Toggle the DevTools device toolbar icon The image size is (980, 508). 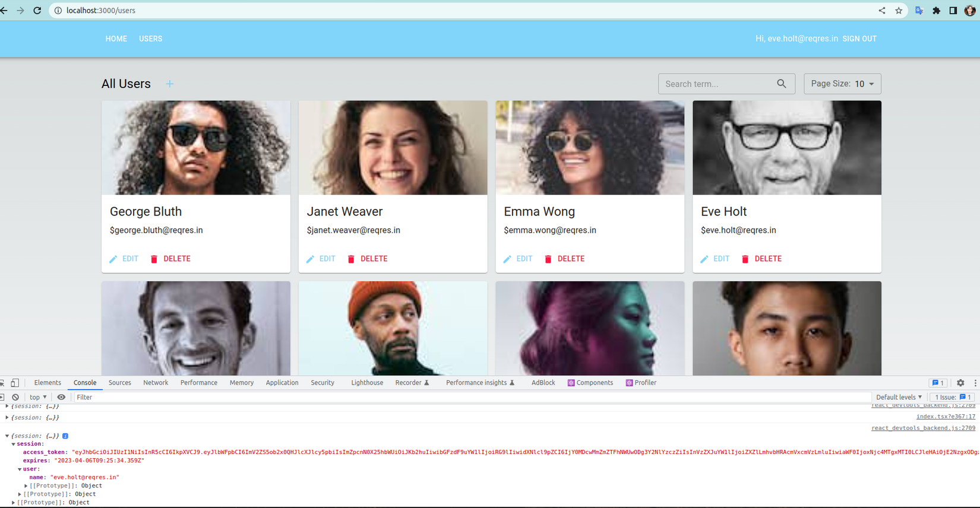pos(15,383)
